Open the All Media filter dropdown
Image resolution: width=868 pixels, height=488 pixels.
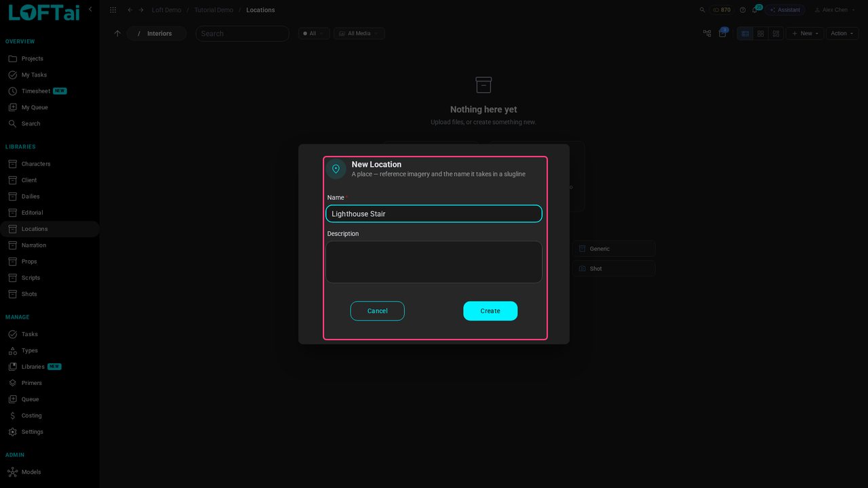pyautogui.click(x=359, y=33)
